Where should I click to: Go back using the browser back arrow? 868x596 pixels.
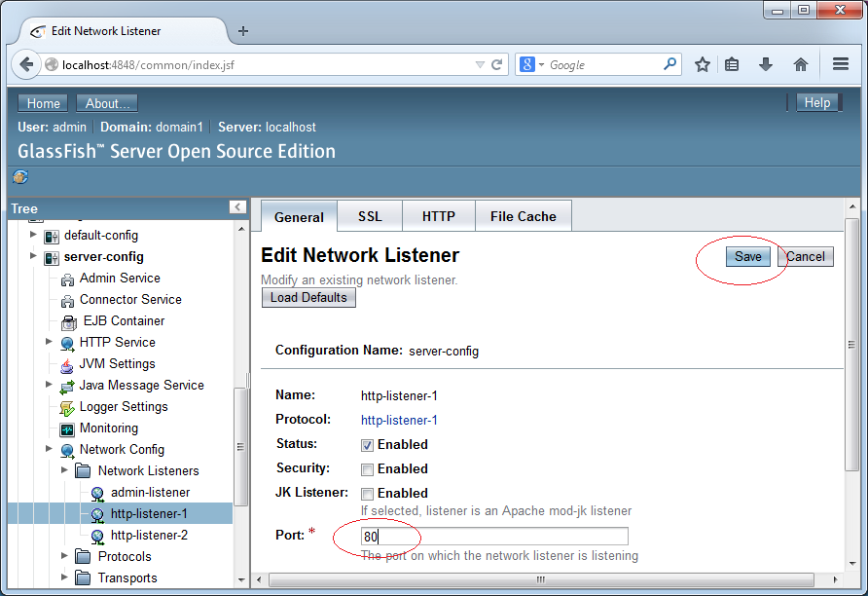pos(26,65)
